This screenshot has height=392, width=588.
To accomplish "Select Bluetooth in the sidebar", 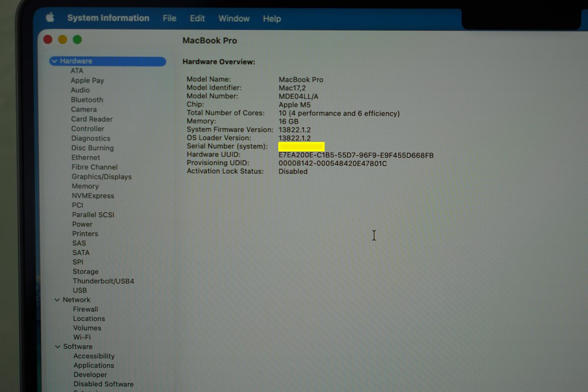I will point(87,100).
